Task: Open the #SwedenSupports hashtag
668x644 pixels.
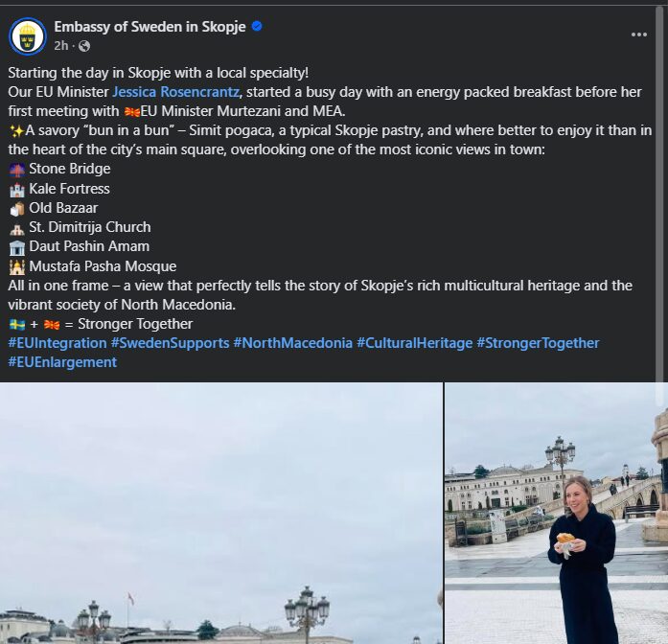Action: 170,343
